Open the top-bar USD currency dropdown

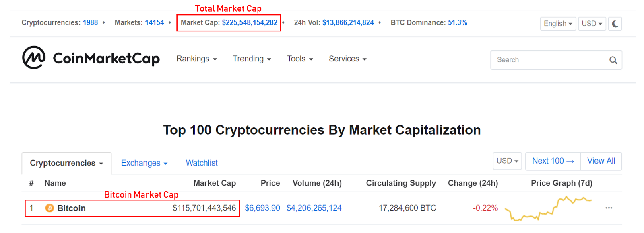(592, 24)
